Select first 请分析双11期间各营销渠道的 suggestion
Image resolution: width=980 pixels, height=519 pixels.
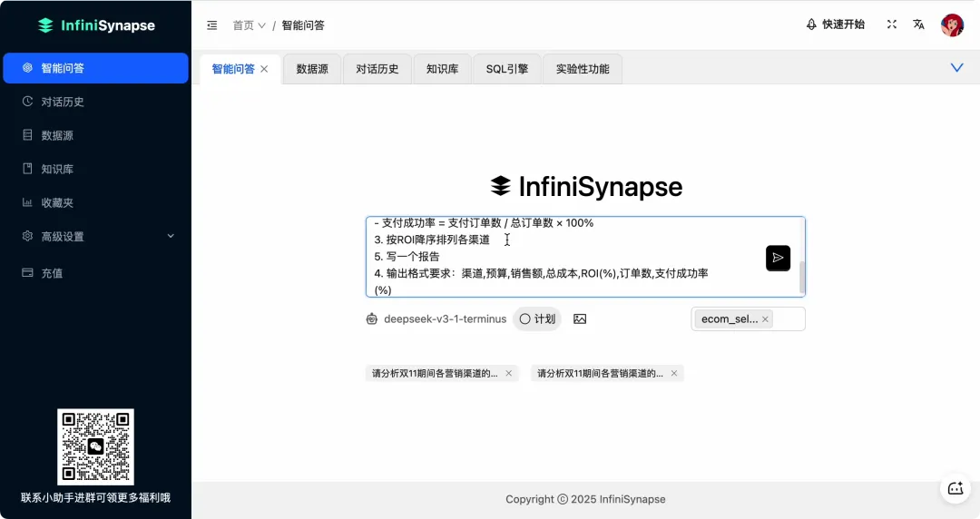435,373
